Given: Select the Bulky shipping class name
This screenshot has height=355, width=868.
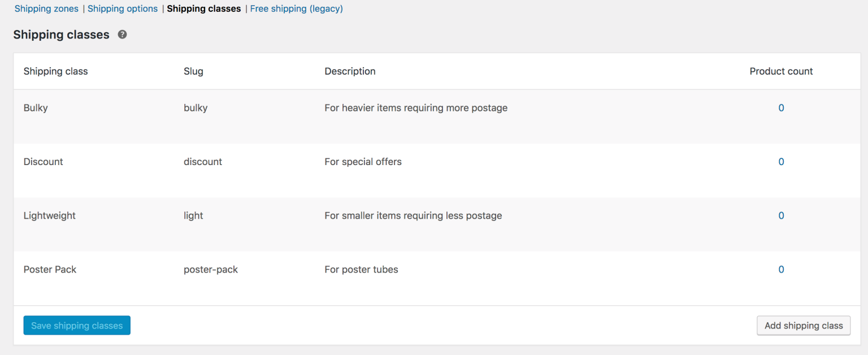Looking at the screenshot, I should (36, 108).
